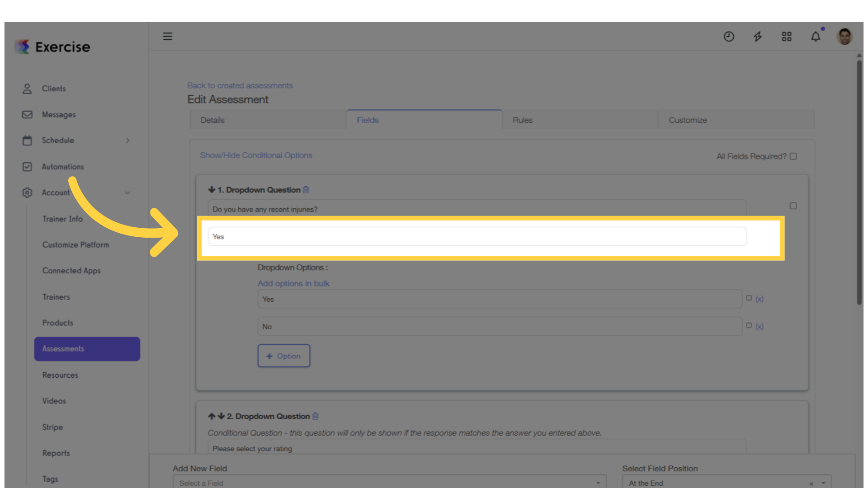Click the Automations checkmark icon
This screenshot has height=488, width=868.
coord(27,167)
